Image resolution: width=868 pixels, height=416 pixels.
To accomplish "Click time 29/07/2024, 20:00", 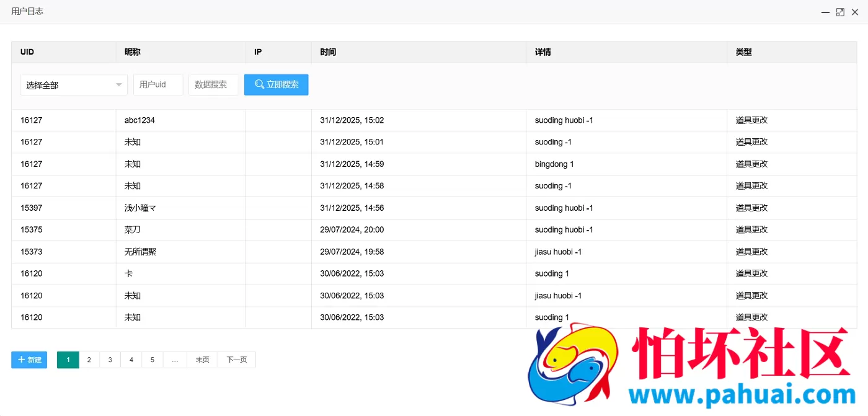I will [x=352, y=229].
